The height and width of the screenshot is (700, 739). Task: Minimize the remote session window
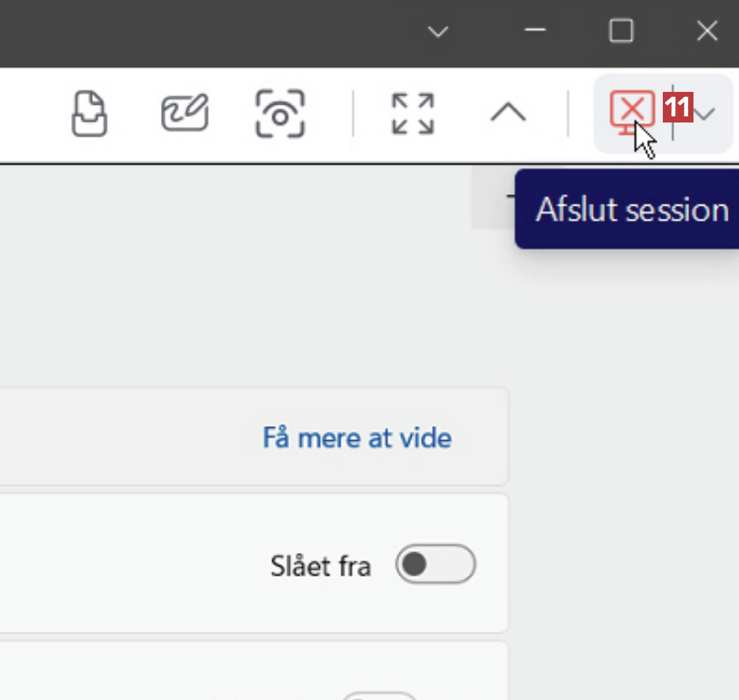click(536, 31)
